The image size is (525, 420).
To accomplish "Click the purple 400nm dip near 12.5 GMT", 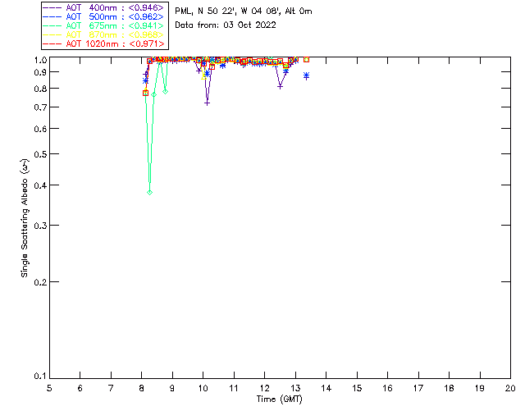I will click(x=281, y=86).
